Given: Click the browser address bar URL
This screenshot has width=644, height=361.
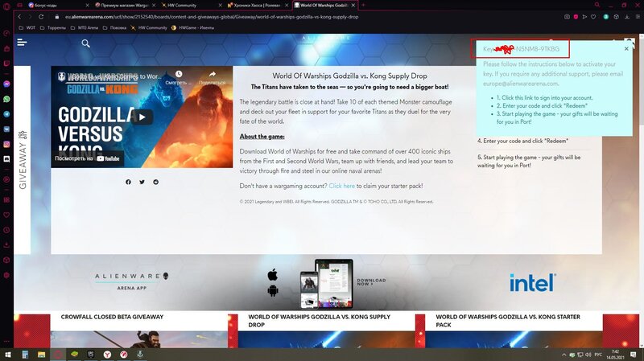Looking at the screenshot, I should (x=212, y=17).
